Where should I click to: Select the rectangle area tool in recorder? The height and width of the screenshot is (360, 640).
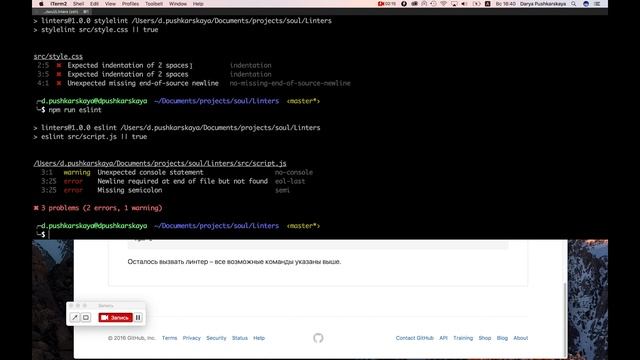(86, 317)
